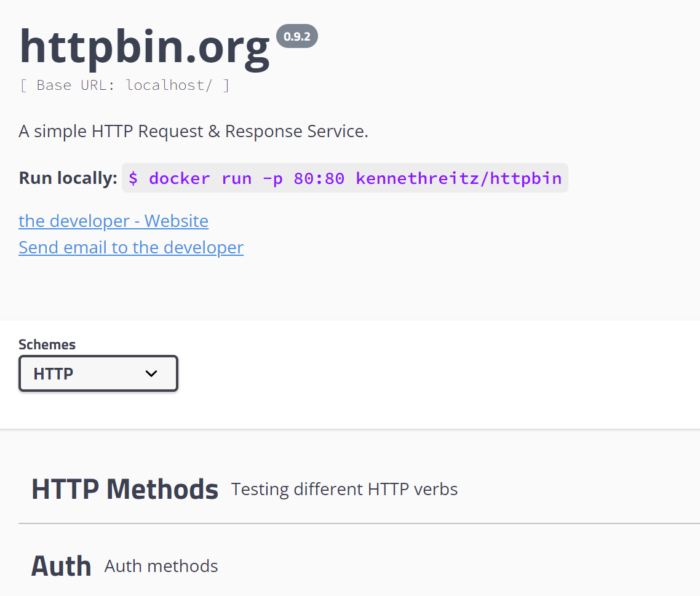Open the developer - Website link
This screenshot has width=700, height=596.
[113, 221]
